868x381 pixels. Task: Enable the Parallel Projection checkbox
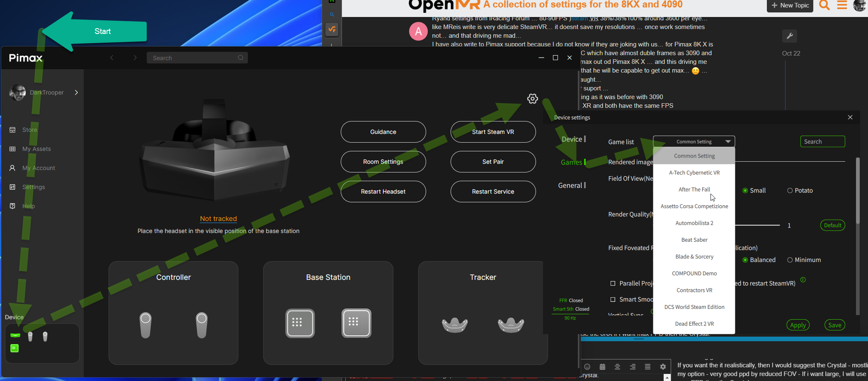613,284
